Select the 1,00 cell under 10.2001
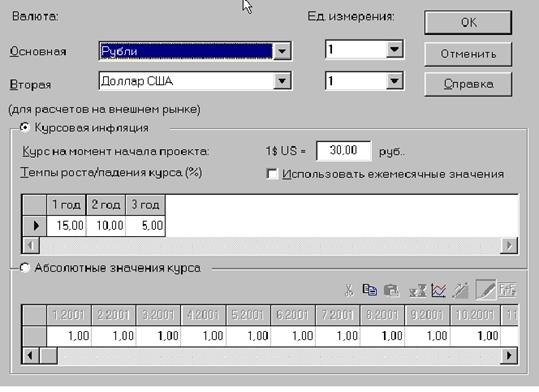This screenshot has height=392, width=539. point(475,336)
